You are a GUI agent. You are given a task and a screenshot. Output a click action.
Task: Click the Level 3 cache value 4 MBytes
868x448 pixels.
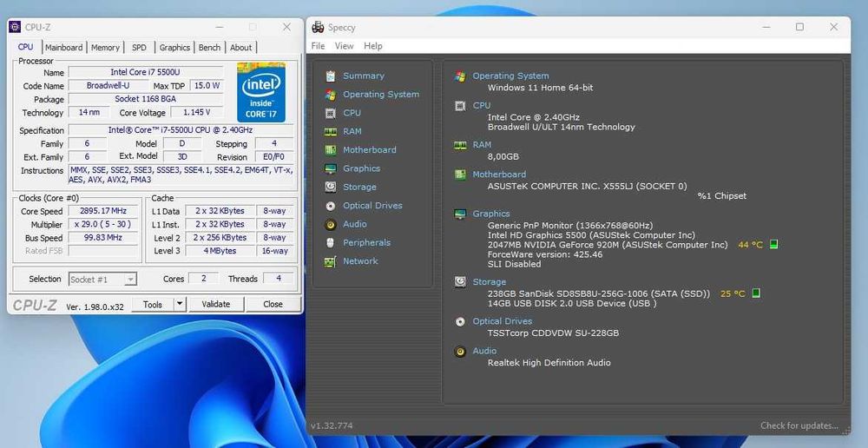click(220, 251)
